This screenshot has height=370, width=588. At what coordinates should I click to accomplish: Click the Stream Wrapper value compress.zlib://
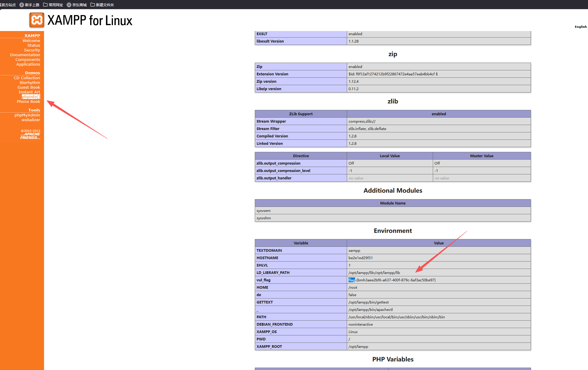[362, 121]
